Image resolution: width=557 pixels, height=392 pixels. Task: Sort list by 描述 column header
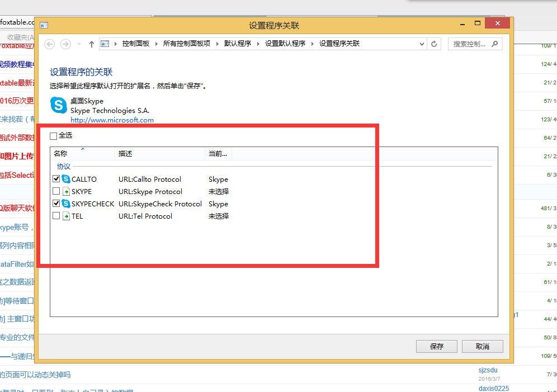160,154
